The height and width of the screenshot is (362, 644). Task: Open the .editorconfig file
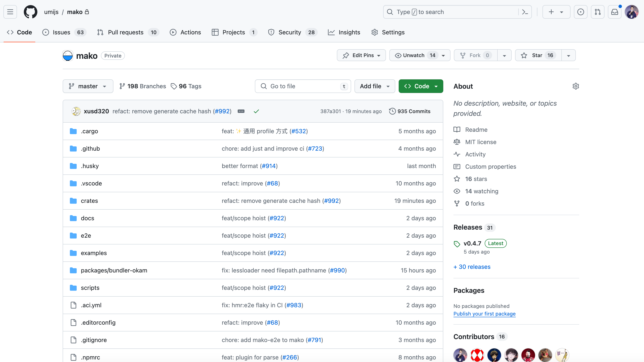(98, 323)
